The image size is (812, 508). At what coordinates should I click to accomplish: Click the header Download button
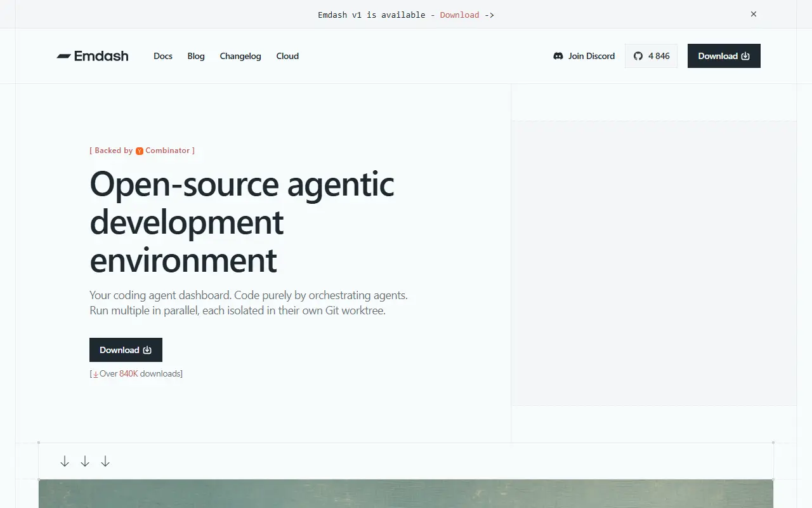pos(724,56)
